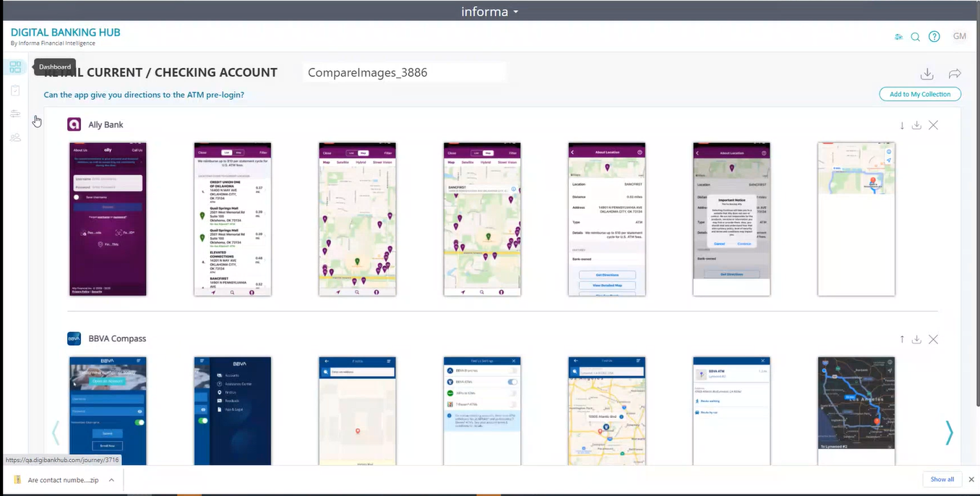
Task: Click the Digital Banking Hub logo
Action: [65, 36]
